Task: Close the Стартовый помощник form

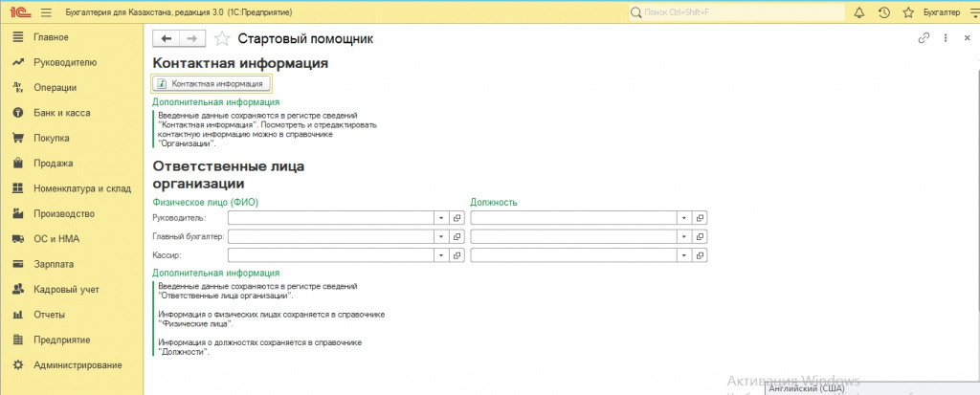Action: 967,38
